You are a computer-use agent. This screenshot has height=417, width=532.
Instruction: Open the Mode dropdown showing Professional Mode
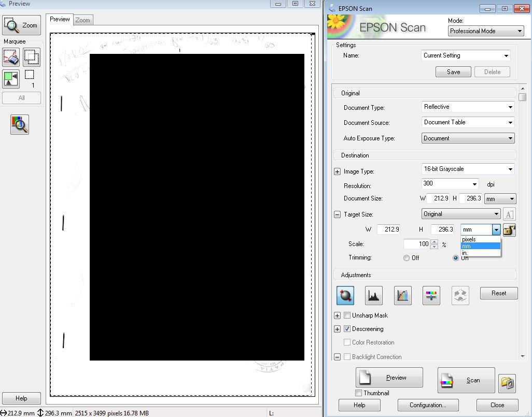tap(486, 31)
